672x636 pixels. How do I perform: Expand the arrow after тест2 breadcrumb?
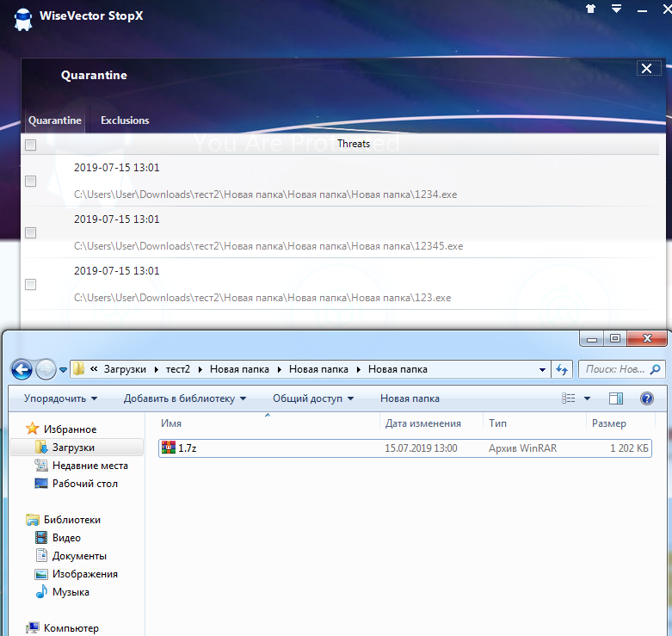point(200,369)
